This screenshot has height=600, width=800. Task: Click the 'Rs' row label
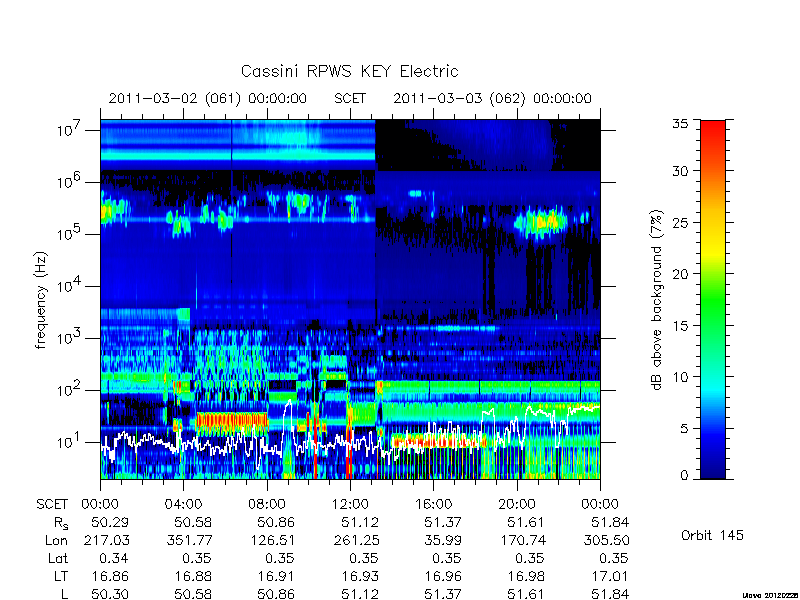61,523
